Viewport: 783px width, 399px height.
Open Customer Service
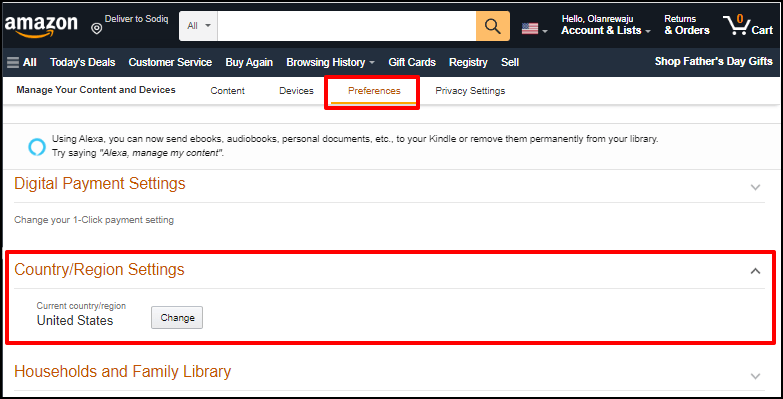[x=170, y=62]
